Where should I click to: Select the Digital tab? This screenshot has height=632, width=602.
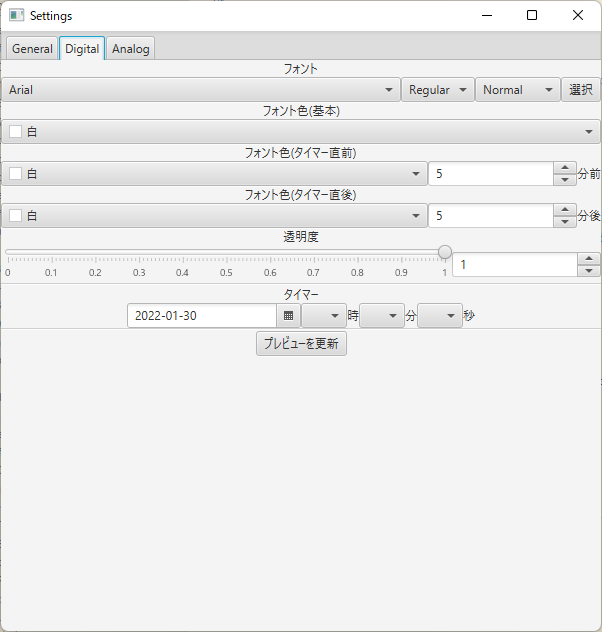(x=82, y=49)
